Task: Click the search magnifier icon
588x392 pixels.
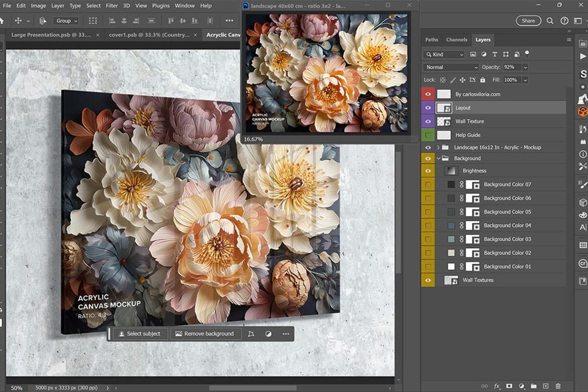Action: [x=550, y=21]
